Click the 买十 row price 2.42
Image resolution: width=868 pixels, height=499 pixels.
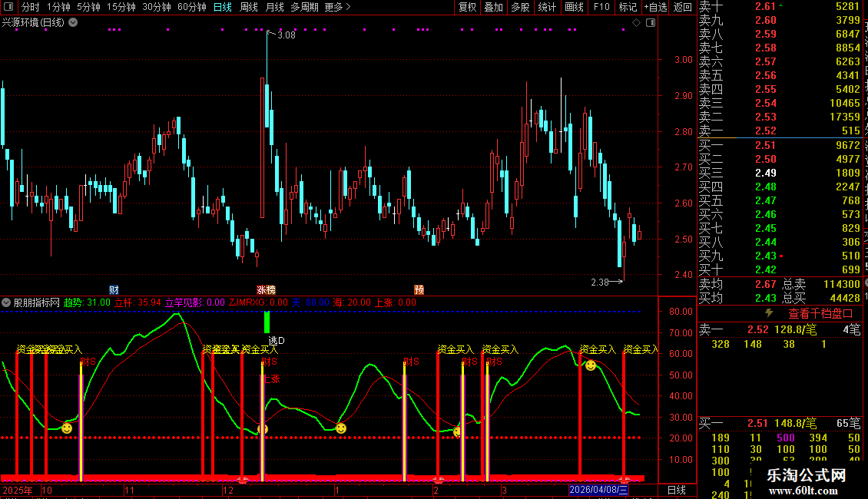[766, 269]
